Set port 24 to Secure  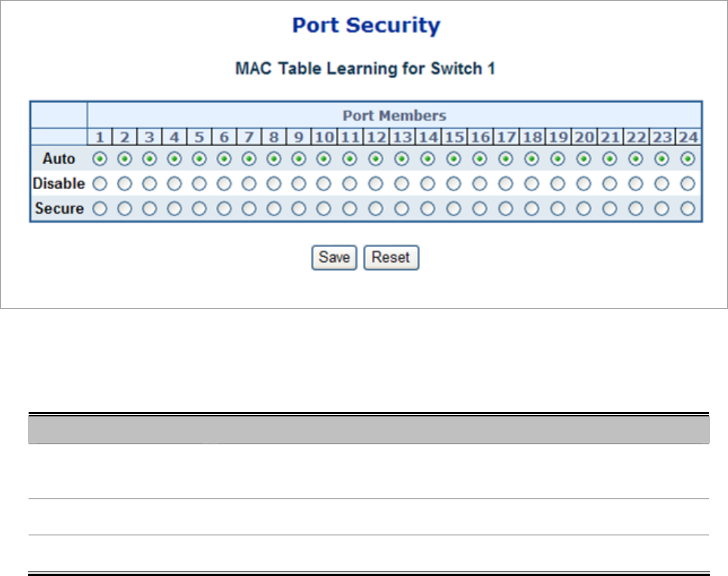[687, 209]
